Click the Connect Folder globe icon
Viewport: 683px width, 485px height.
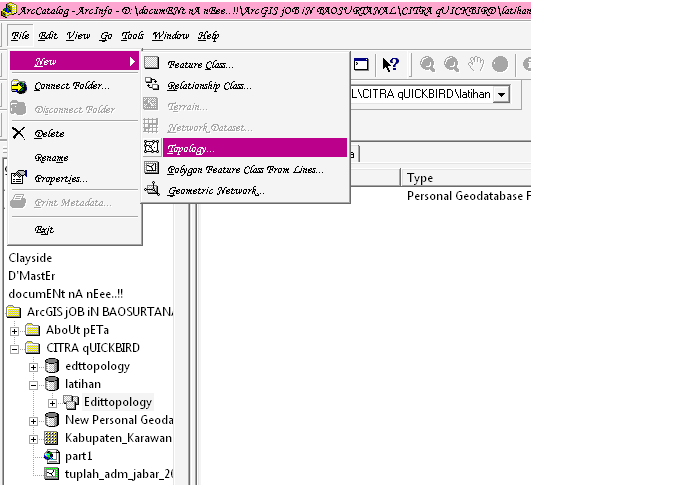click(19, 86)
